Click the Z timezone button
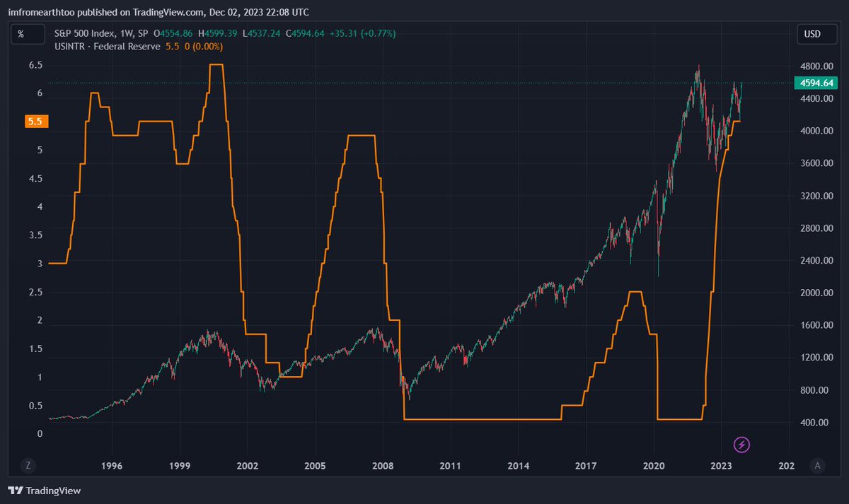 28,465
